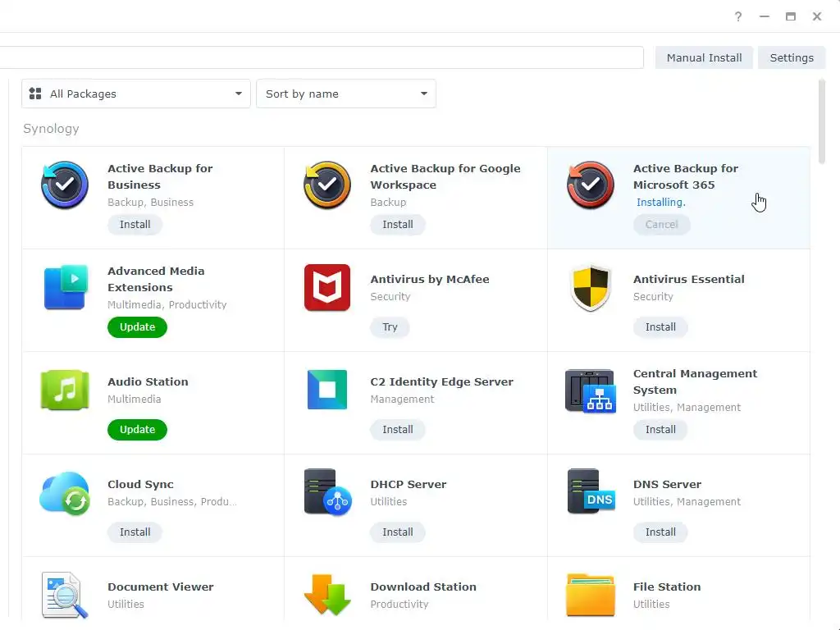Click the DNS Server title

(667, 484)
